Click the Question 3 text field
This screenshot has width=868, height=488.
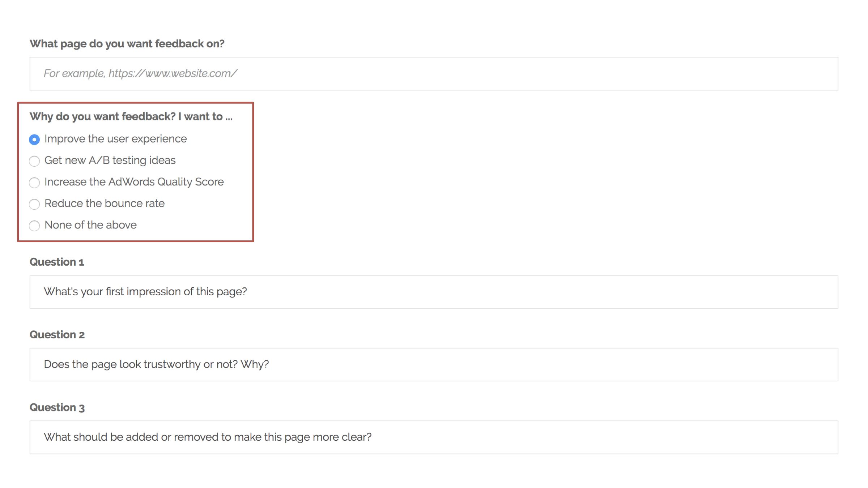click(x=434, y=437)
